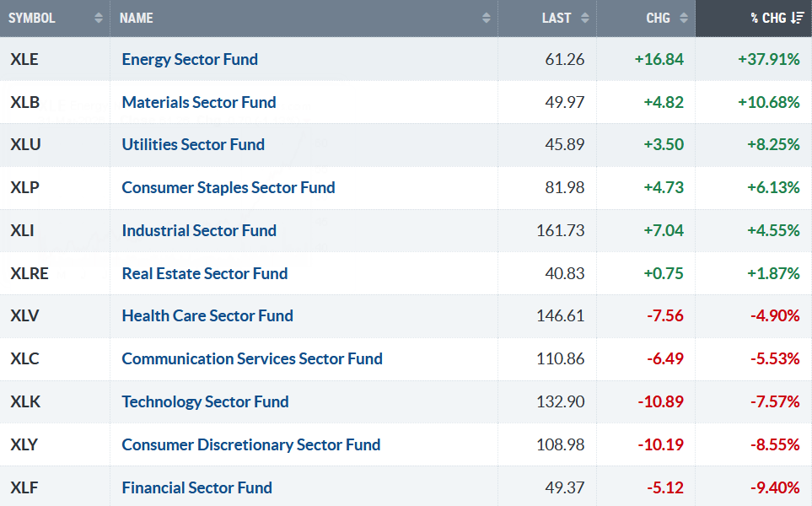
Task: Sort table by the SYMBOL column arrows
Action: 99,19
